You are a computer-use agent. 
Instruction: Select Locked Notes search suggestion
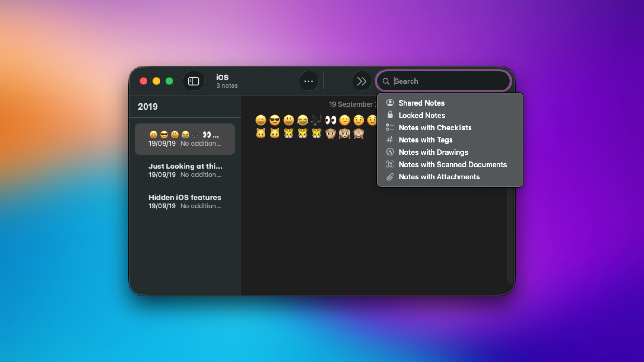coord(450,115)
